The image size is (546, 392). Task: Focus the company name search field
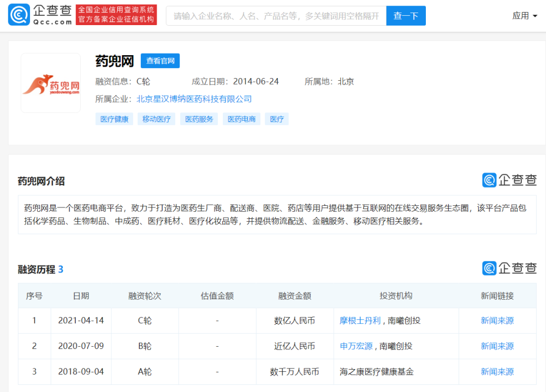[276, 16]
